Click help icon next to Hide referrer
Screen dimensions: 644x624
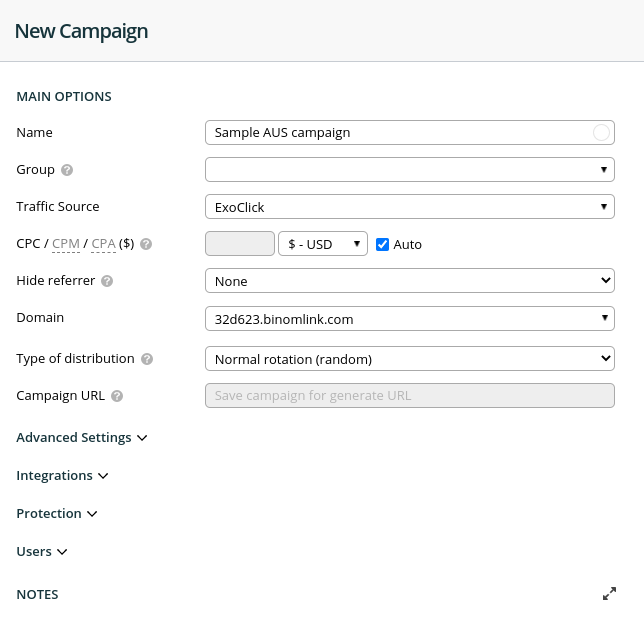tap(107, 281)
